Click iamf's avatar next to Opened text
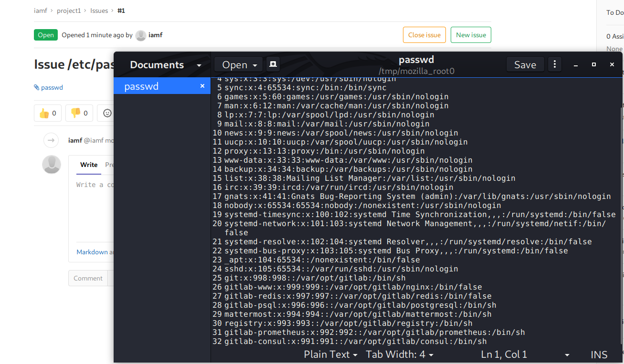 pos(141,35)
